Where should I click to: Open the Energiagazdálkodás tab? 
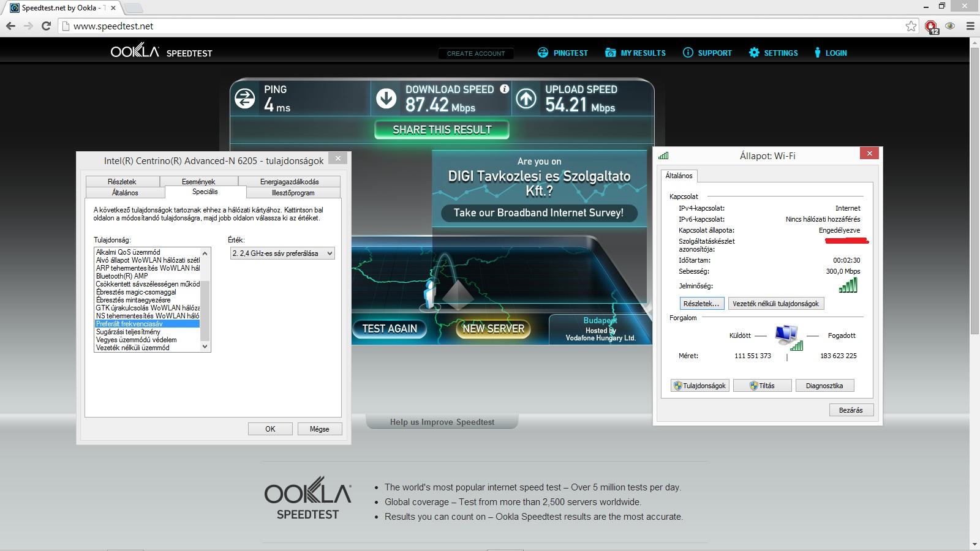tap(289, 181)
